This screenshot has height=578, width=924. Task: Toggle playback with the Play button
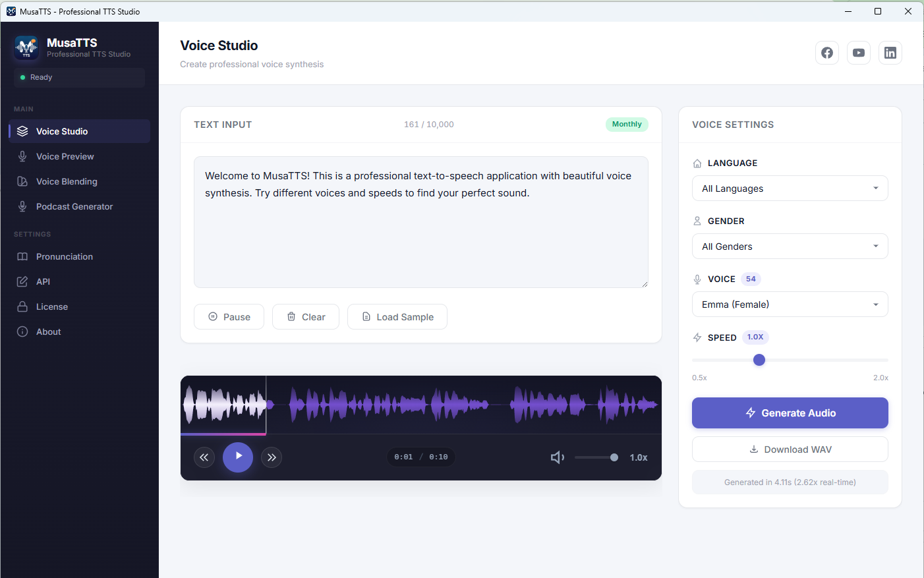coord(238,457)
